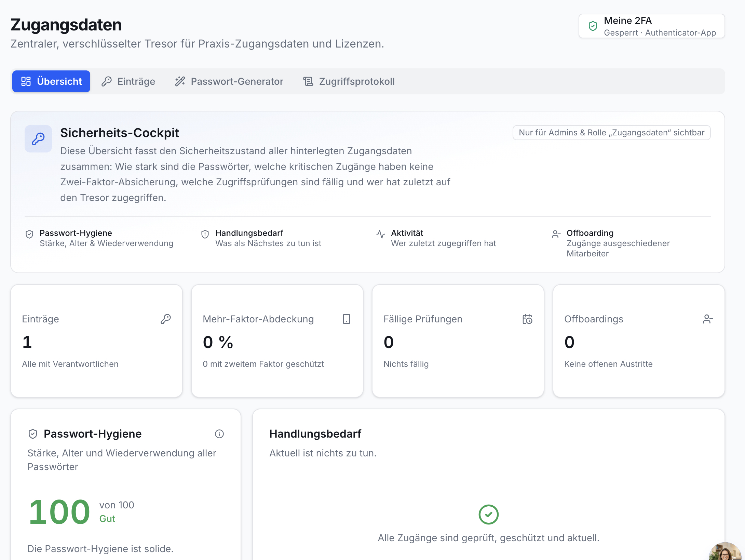Click the shield icon next to Passwort-Hygiene legend

point(29,234)
